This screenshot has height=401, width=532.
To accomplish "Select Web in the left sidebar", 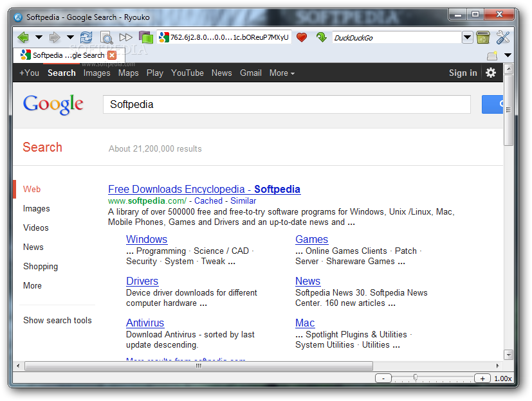I will tap(32, 189).
